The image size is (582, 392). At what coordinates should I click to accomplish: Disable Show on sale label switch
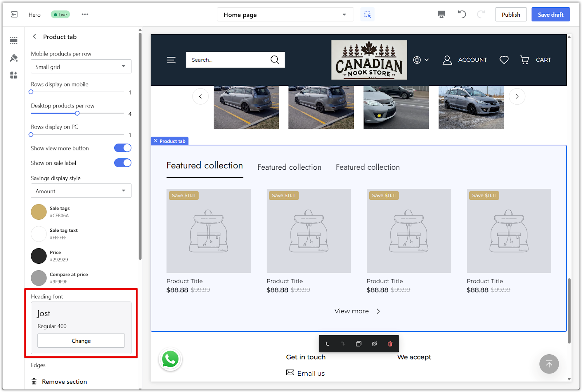[x=123, y=163]
